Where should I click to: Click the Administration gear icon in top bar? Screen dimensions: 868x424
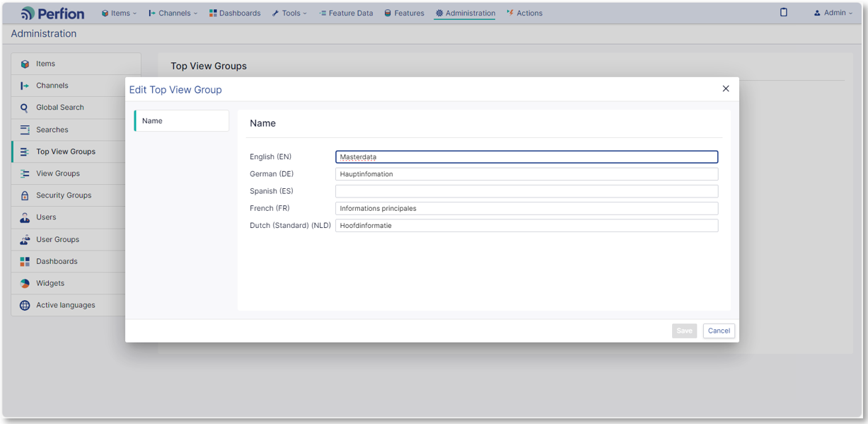click(439, 13)
